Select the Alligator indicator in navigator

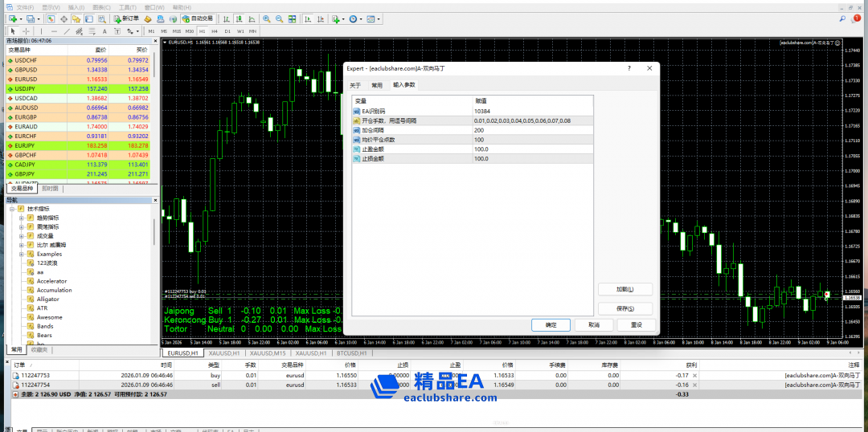tap(47, 300)
